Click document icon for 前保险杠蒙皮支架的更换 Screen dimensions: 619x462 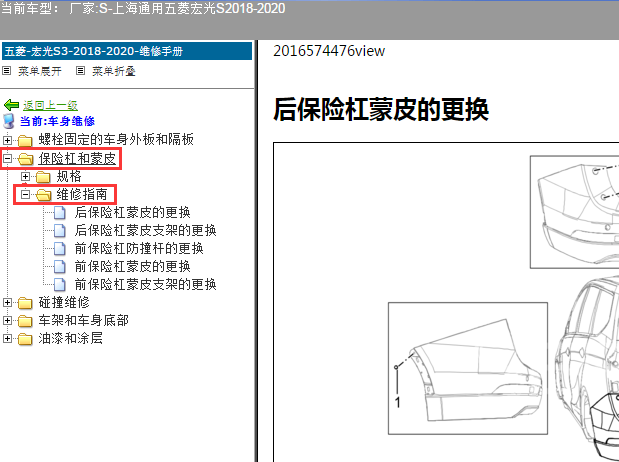tap(60, 284)
